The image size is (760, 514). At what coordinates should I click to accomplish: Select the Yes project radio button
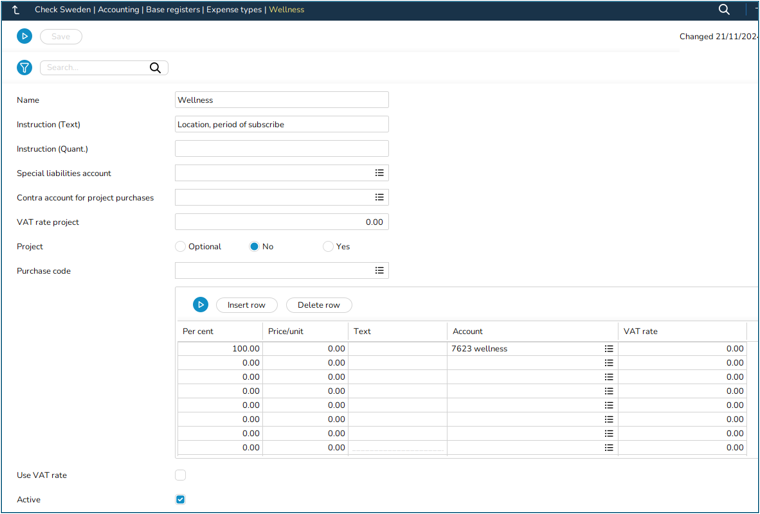point(328,246)
